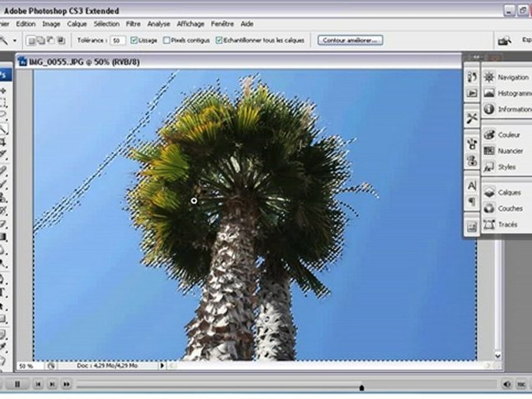Select the Clone Stamp tool
This screenshot has height=399, width=532.
point(3,197)
